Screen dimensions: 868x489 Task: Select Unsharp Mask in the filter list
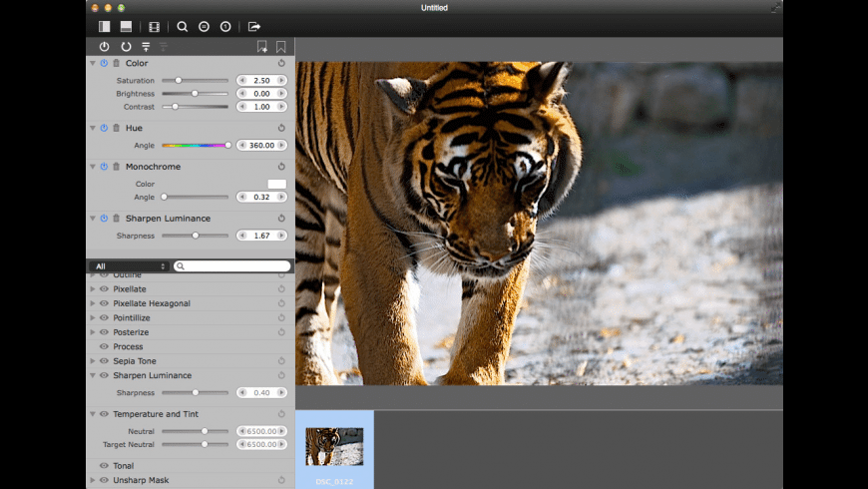[141, 480]
